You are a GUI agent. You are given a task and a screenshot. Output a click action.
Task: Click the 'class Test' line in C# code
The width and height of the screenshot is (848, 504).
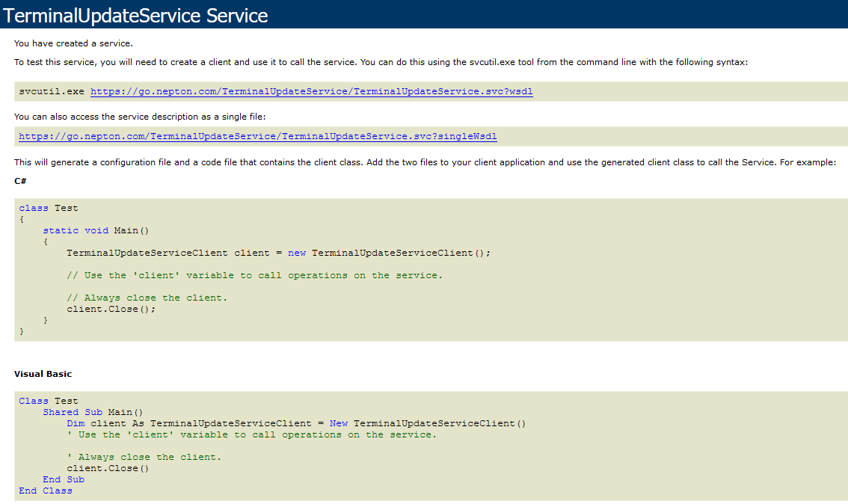click(49, 208)
